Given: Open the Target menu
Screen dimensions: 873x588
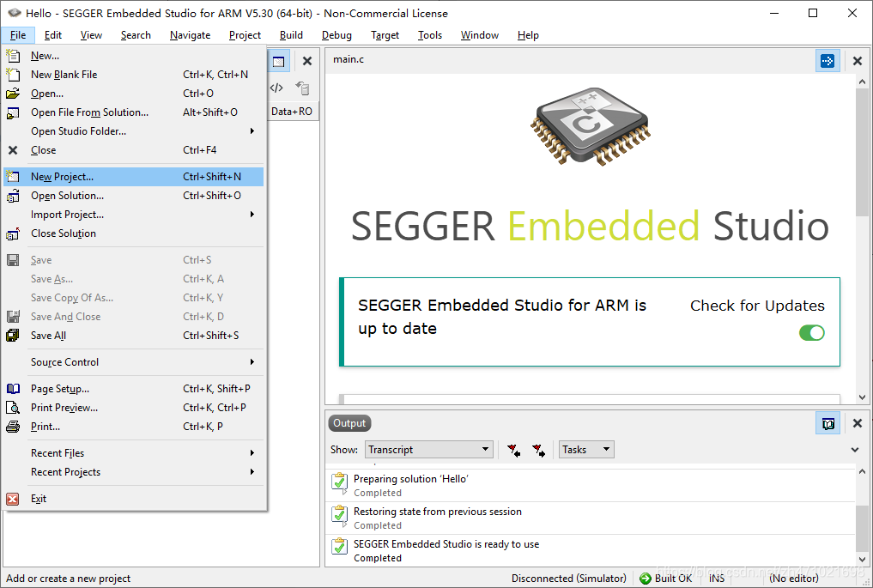Looking at the screenshot, I should (x=385, y=35).
